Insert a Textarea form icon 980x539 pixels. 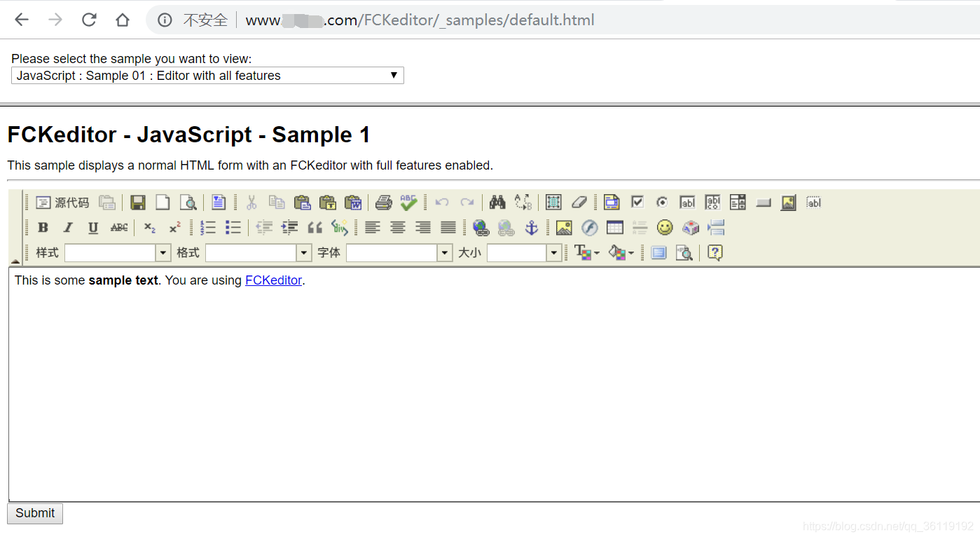(x=712, y=203)
